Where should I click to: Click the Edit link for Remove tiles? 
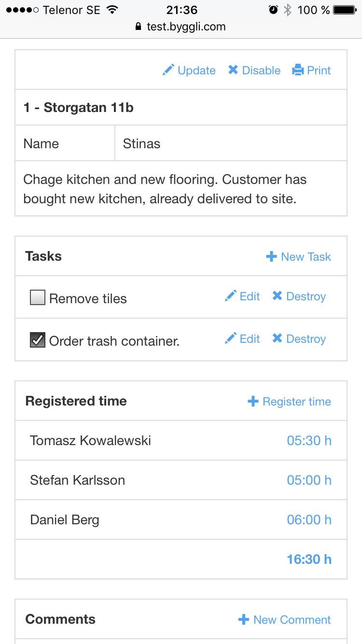pyautogui.click(x=250, y=296)
